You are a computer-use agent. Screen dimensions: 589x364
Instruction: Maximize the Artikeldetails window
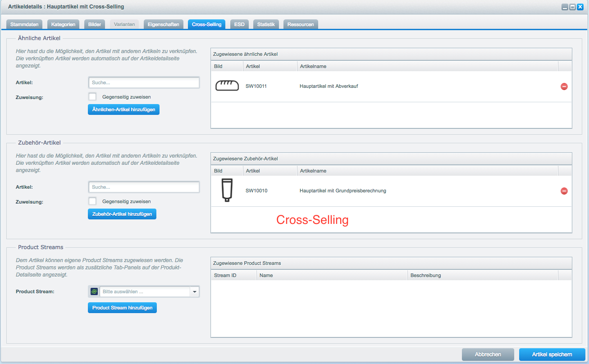click(x=572, y=7)
